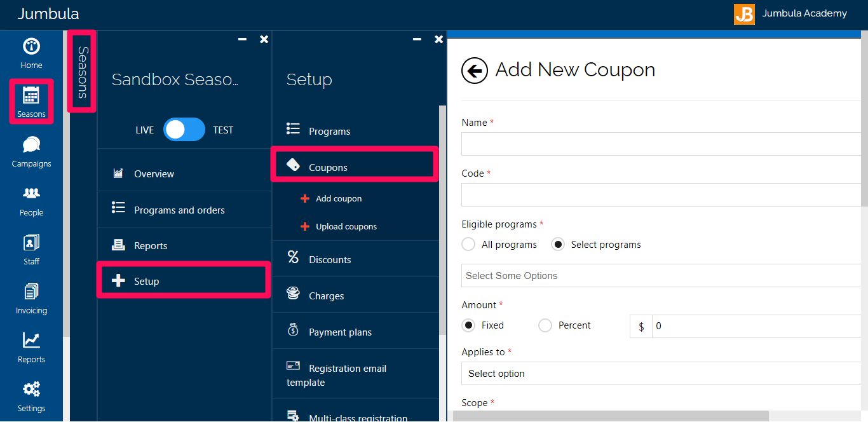Click the plus icon next to Setup
This screenshot has height=422, width=868.
118,281
